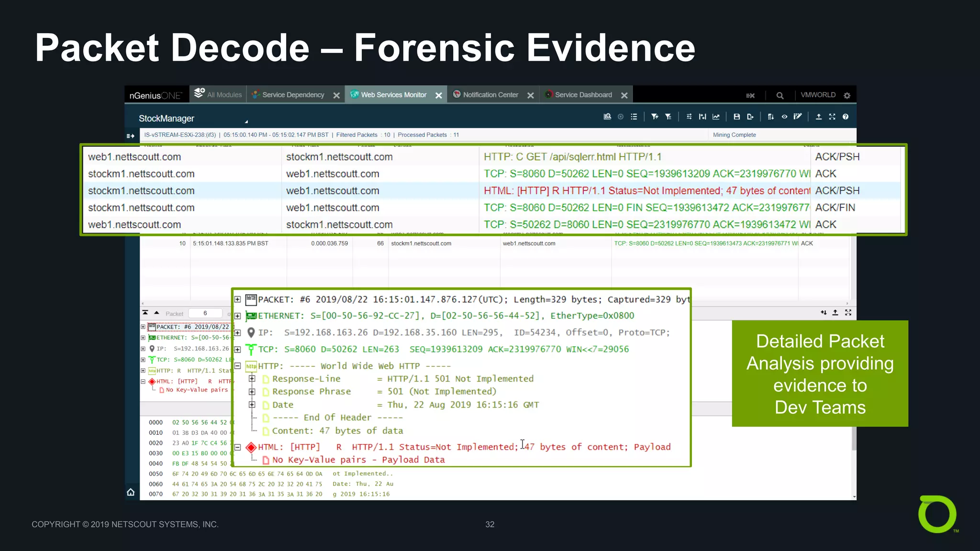Click the decode pane upload arrow icon
Image resolution: width=980 pixels, height=551 pixels.
coord(835,312)
